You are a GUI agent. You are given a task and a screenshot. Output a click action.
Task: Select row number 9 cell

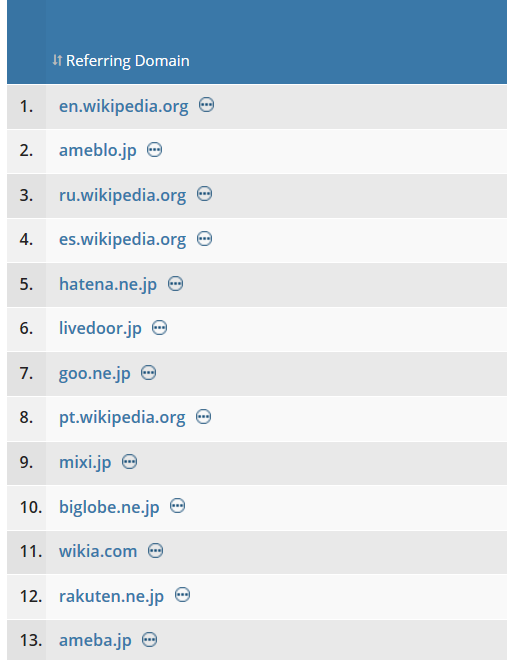click(27, 462)
